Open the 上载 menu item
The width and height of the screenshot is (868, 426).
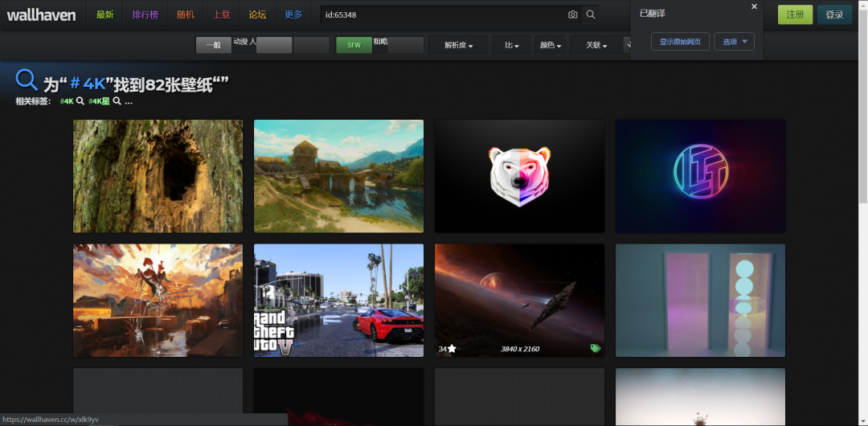[x=222, y=15]
